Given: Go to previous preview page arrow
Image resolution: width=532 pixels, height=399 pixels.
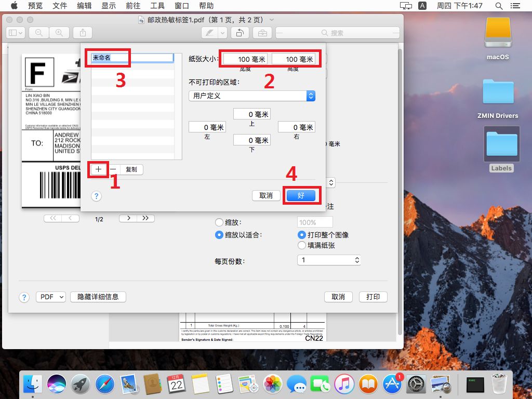Looking at the screenshot, I should click(70, 218).
